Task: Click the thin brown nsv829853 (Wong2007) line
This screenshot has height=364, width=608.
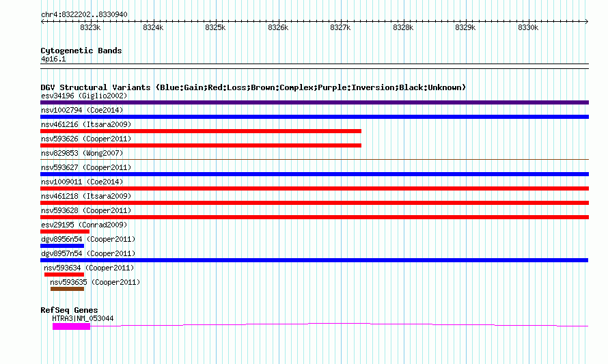Action: (x=314, y=159)
